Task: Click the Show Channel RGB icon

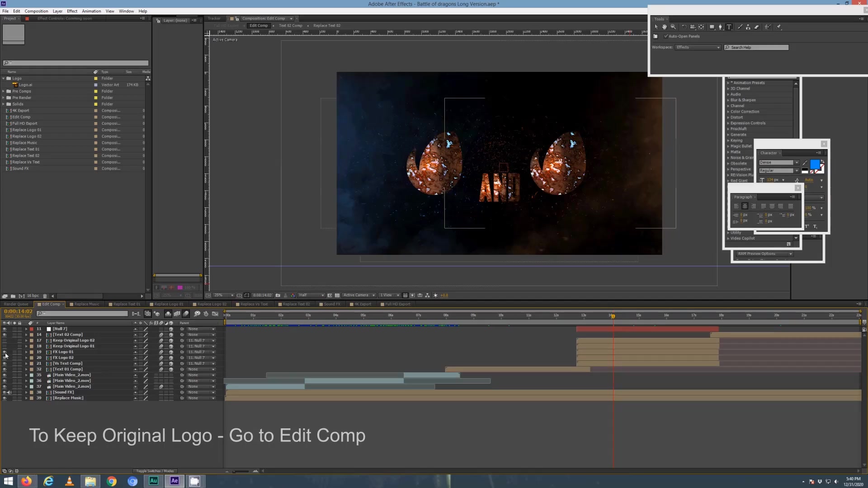Action: coord(293,296)
